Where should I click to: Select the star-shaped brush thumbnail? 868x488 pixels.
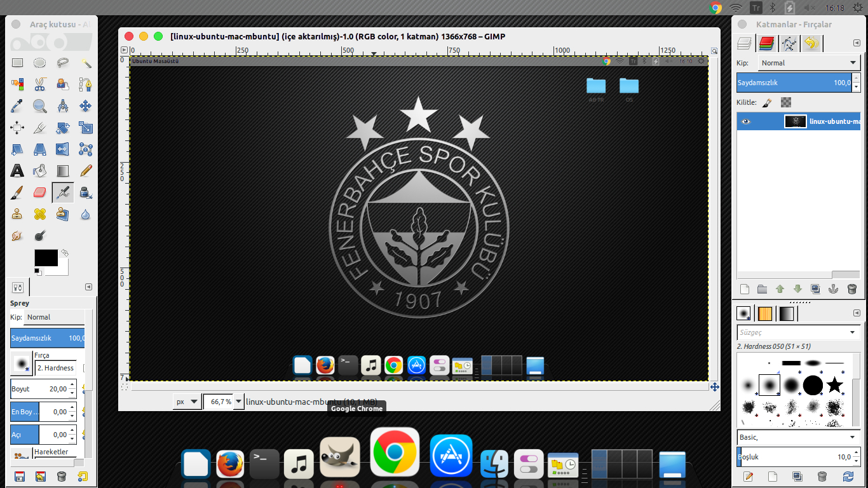834,384
